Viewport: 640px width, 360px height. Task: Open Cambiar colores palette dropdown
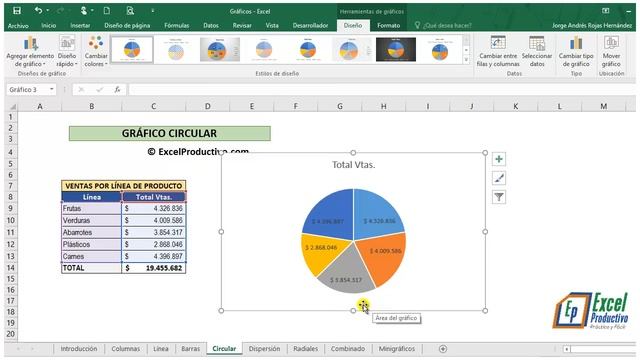tap(96, 51)
